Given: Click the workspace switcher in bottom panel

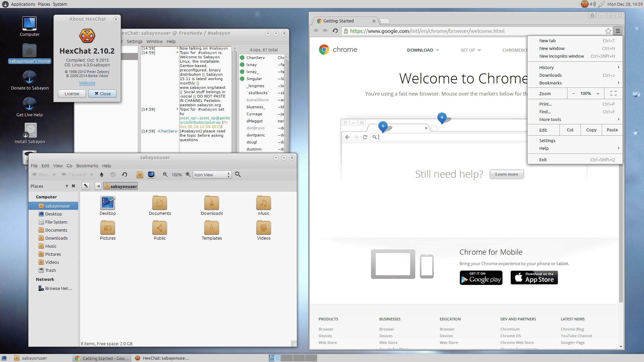Looking at the screenshot, I should (293, 358).
